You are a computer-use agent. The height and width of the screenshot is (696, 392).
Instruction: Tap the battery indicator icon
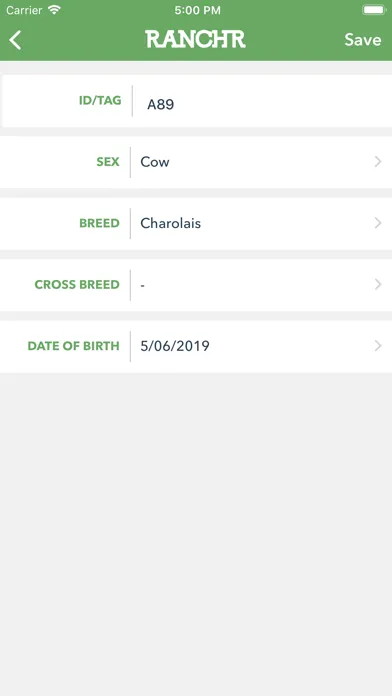coord(373,10)
